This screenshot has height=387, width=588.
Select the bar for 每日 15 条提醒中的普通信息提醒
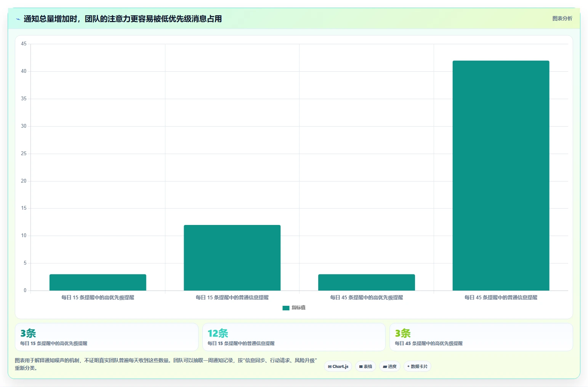[232, 258]
